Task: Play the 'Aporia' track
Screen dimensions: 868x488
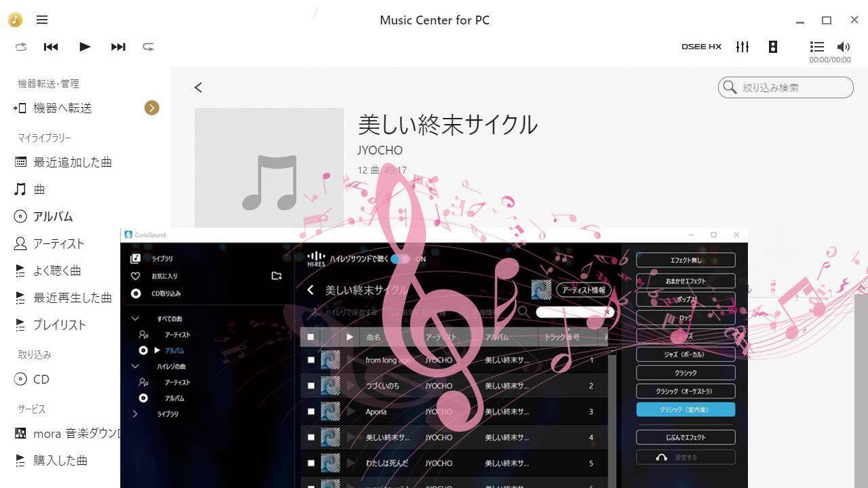Action: pyautogui.click(x=351, y=411)
